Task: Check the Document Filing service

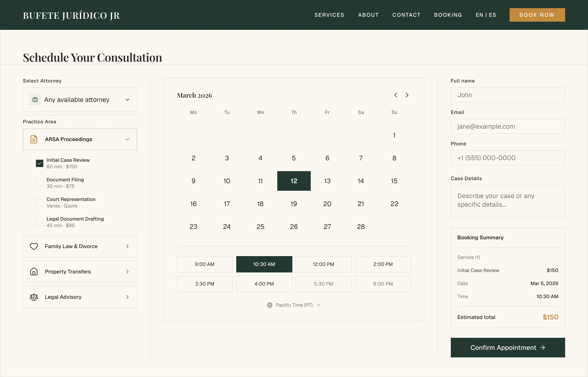Action: 39,183
